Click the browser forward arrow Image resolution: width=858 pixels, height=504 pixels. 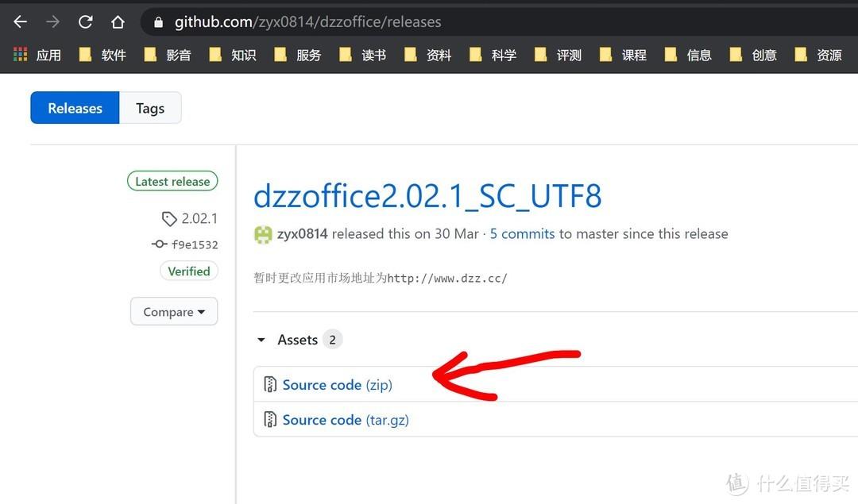pyautogui.click(x=53, y=22)
